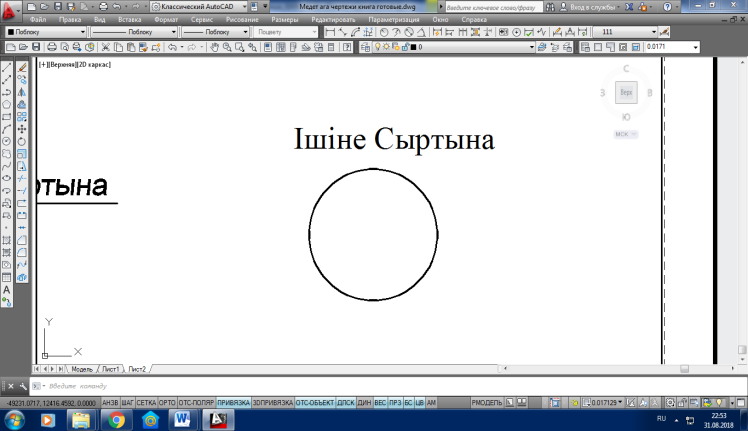This screenshot has width=748, height=431.
Task: Select the Line tool in draw toolbar
Action: point(7,65)
